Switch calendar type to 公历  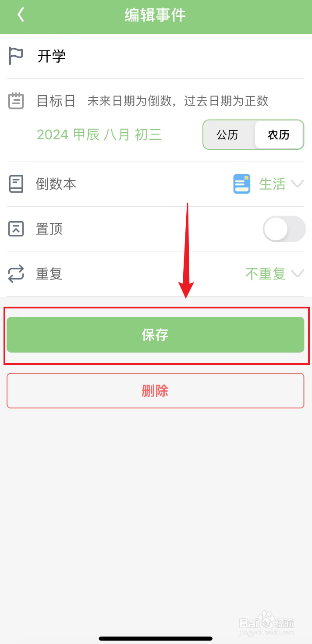pos(228,134)
